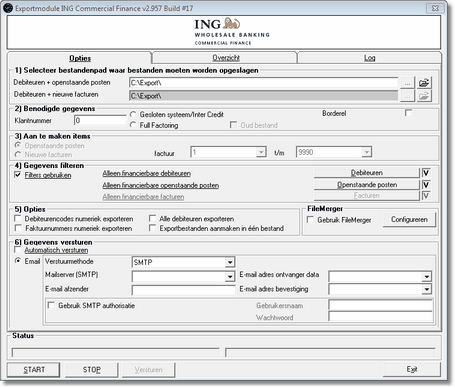Click the Facturen filter button
455x388 pixels.
pyautogui.click(x=366, y=196)
